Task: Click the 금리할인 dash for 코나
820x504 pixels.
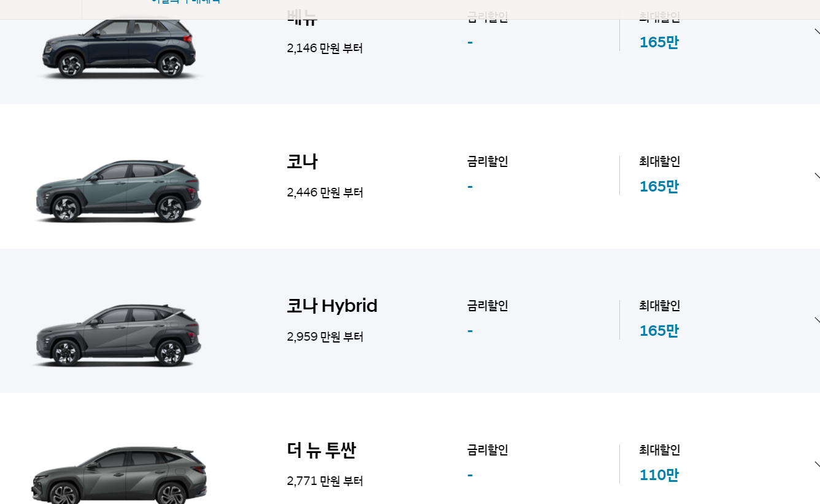Action: 470,186
